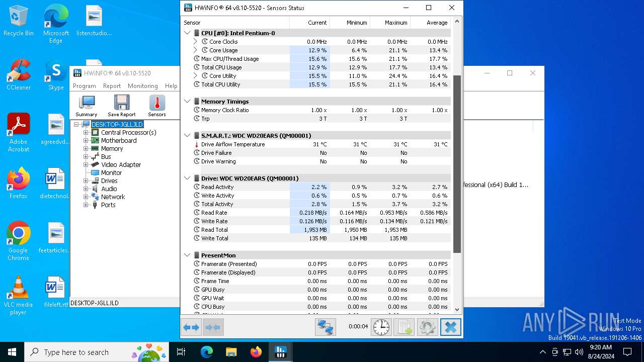Select DESKTOP-JGLLJLD root tree item
The width and height of the screenshot is (644, 362).
[x=117, y=124]
